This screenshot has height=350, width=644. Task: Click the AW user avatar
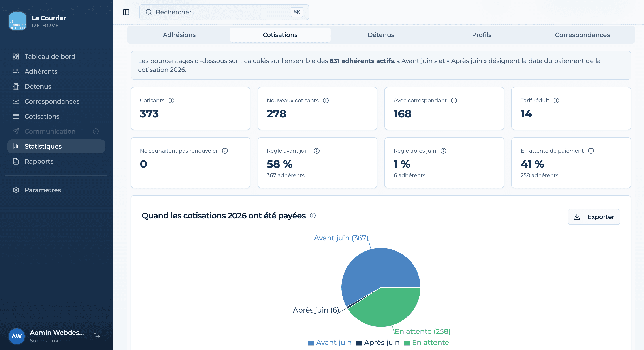click(x=17, y=336)
